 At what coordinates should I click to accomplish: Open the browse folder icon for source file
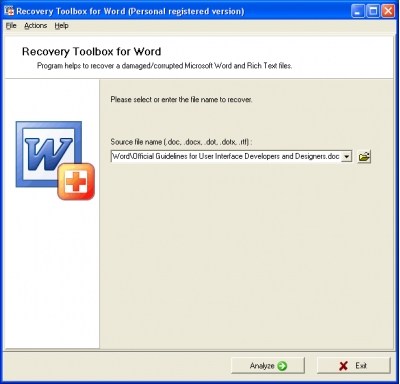coord(364,156)
